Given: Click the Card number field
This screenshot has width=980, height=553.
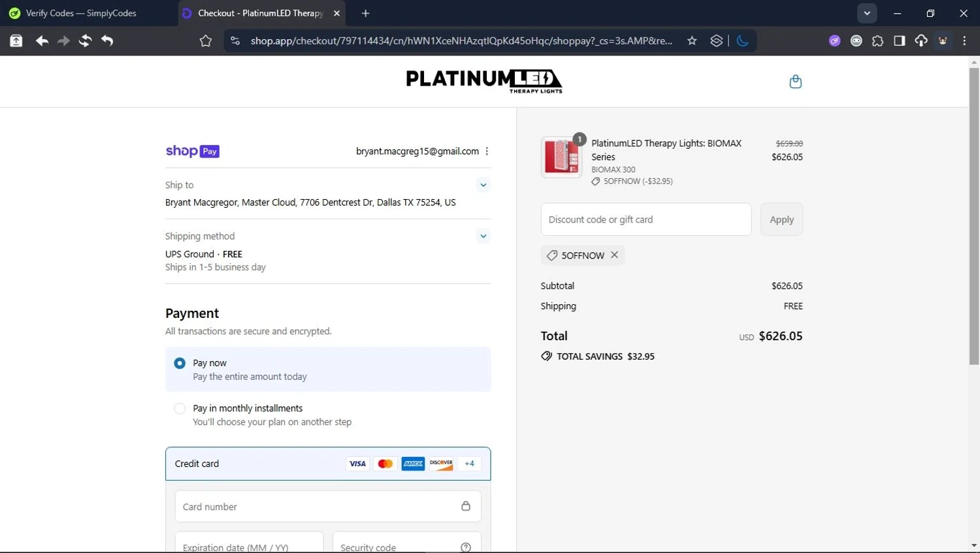Looking at the screenshot, I should point(328,507).
